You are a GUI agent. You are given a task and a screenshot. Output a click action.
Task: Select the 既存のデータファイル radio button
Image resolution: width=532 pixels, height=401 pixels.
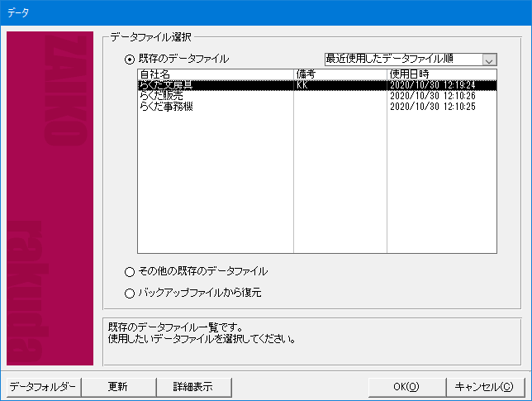point(129,59)
